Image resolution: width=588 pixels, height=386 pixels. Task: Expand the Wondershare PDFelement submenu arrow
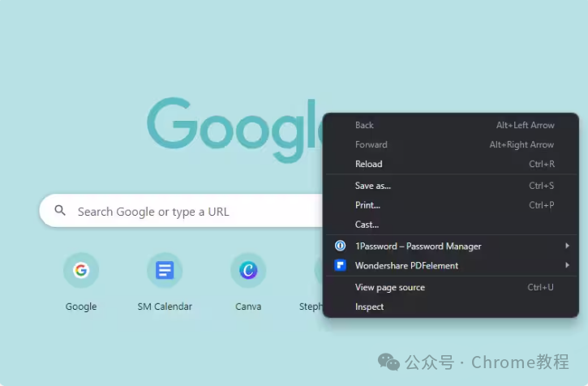pos(567,265)
